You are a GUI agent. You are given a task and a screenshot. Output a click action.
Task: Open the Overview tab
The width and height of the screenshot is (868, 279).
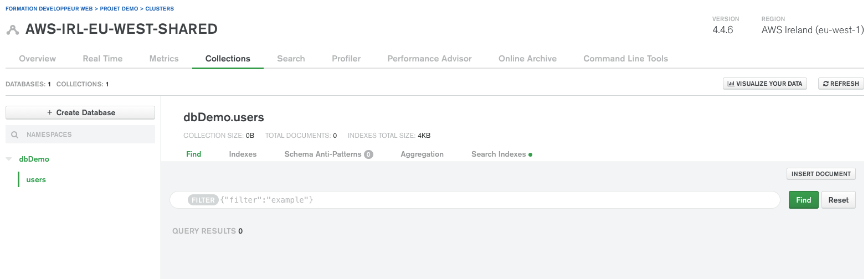coord(37,59)
